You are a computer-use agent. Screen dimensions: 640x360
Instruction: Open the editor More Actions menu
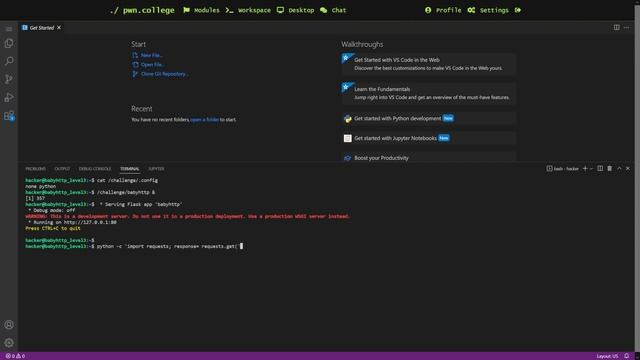click(627, 27)
